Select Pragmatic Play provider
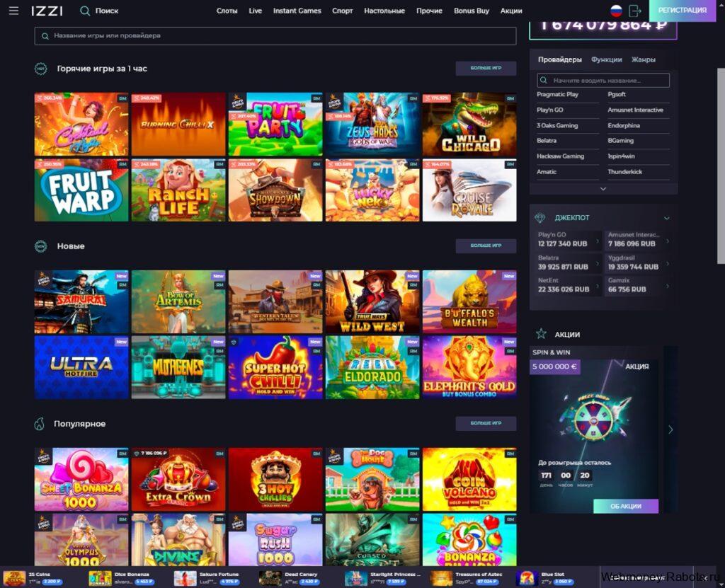Image resolution: width=725 pixels, height=588 pixels. tap(558, 94)
